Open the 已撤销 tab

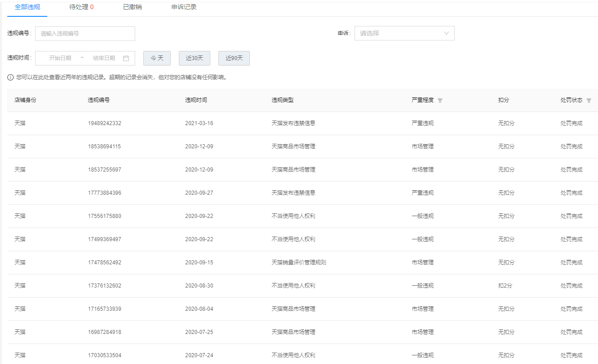pyautogui.click(x=132, y=7)
